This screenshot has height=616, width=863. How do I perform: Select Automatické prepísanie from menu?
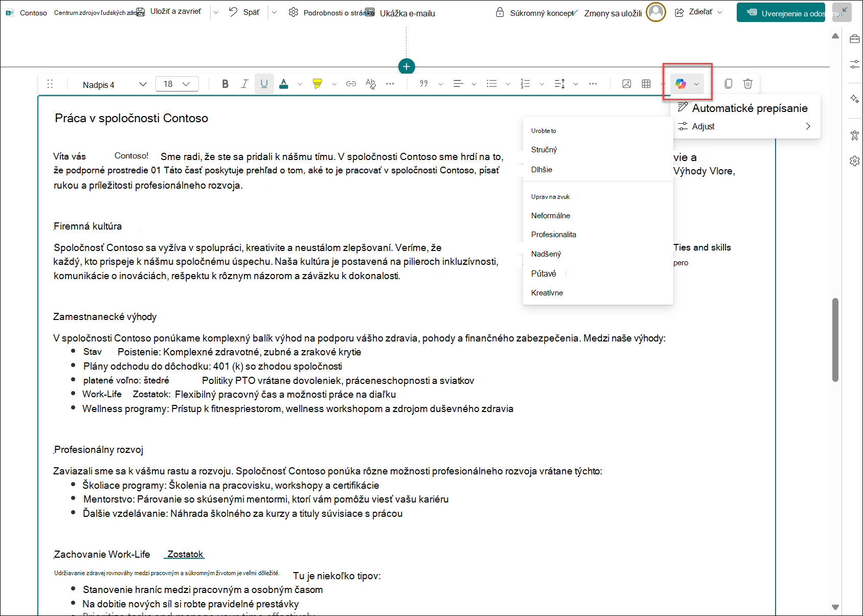pos(745,108)
